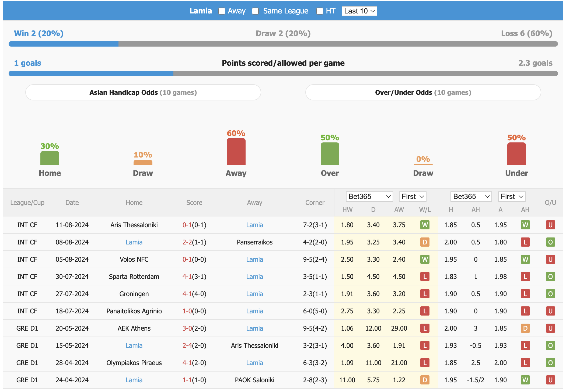The width and height of the screenshot is (566, 392).
Task: Open the First dropdown beside 1X2 odds
Action: [413, 197]
